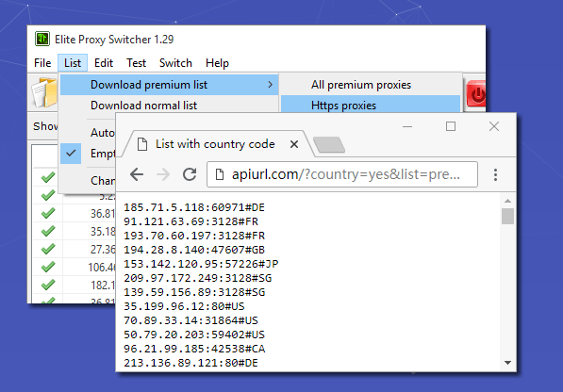563x392 pixels.
Task: Open the Test menu
Action: coord(136,63)
